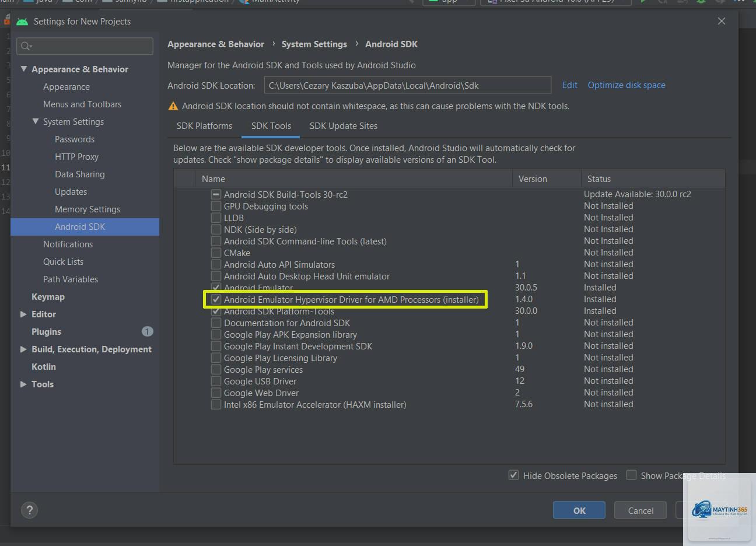Focus the settings search field
Image resolution: width=756 pixels, height=546 pixels.
(x=85, y=46)
